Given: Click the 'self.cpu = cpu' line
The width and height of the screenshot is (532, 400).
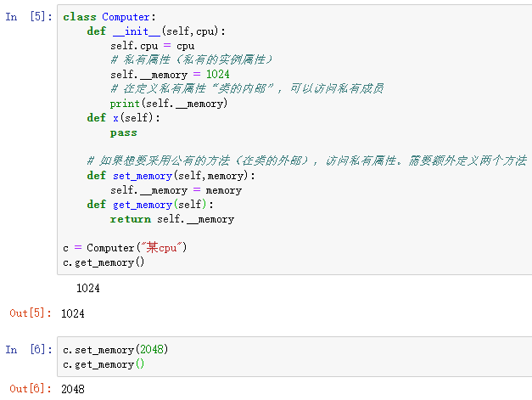Looking at the screenshot, I should (153, 46).
